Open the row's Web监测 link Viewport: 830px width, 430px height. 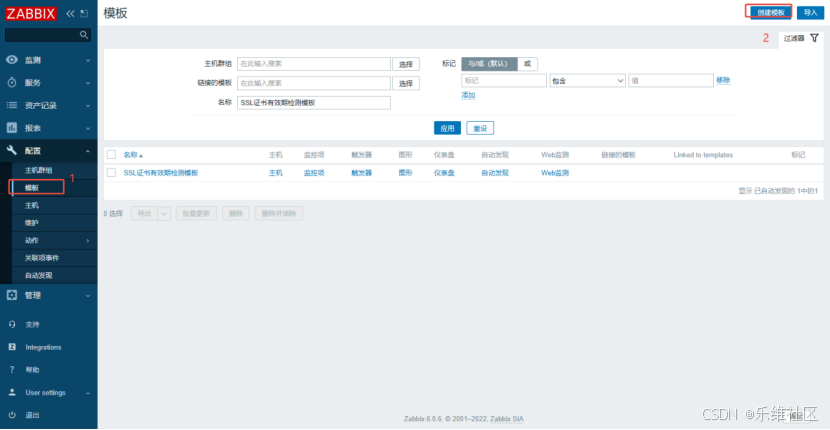555,173
